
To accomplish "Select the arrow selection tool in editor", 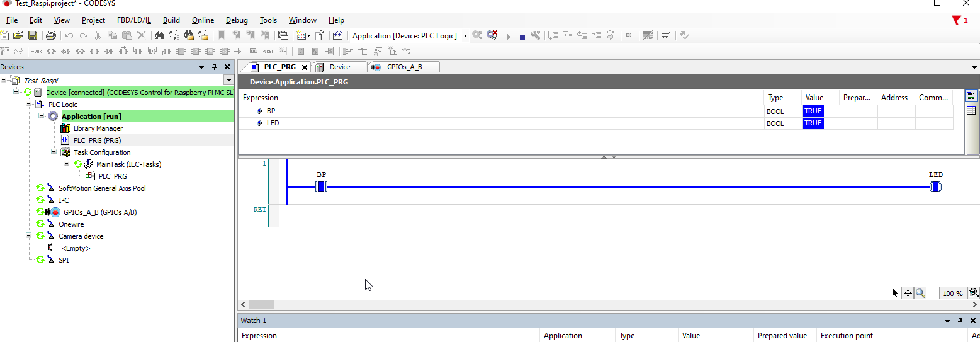I will tap(895, 293).
